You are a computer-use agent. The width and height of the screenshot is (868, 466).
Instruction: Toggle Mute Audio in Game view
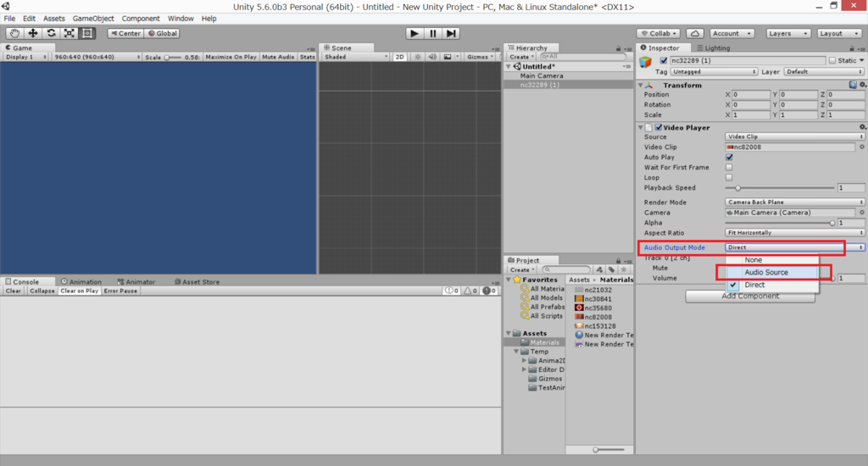(x=278, y=57)
